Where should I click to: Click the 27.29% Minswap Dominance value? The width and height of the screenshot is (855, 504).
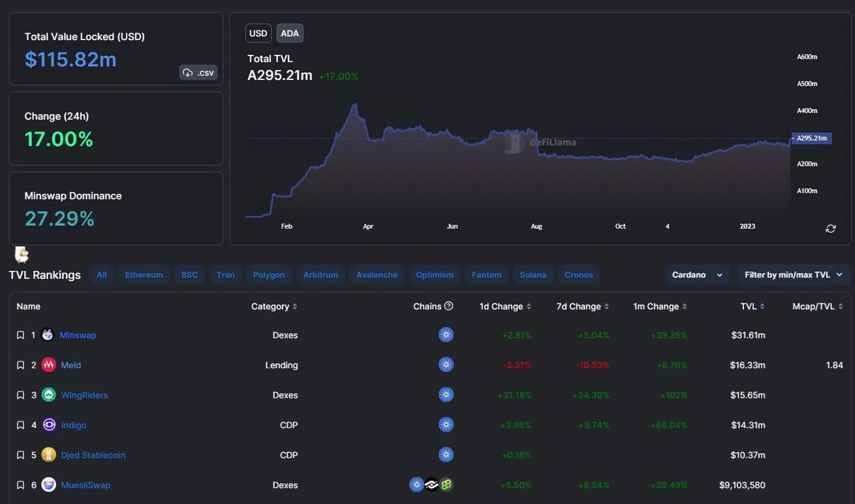tap(59, 219)
